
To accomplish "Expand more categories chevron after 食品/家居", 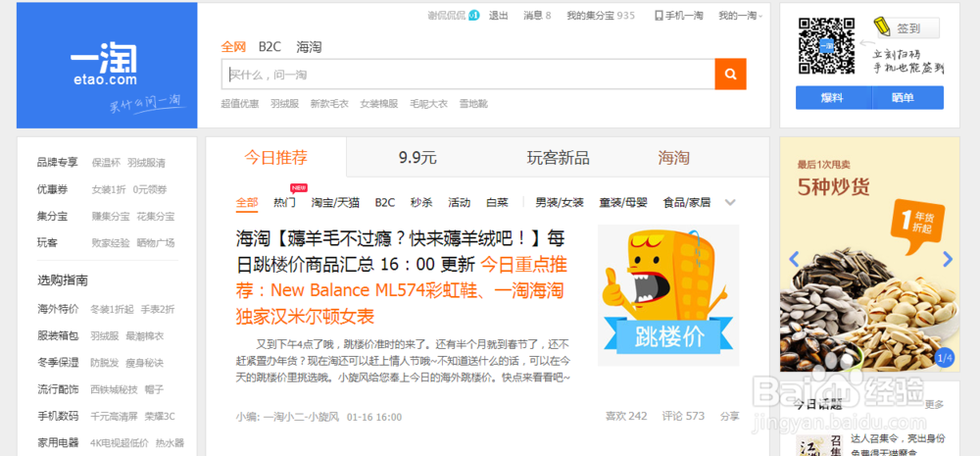I will coord(730,203).
